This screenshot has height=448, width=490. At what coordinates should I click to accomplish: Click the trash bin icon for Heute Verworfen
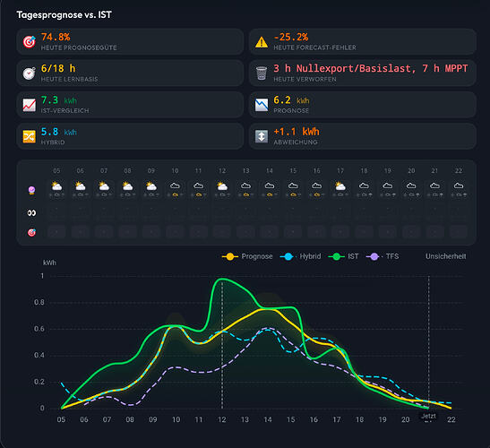[262, 73]
